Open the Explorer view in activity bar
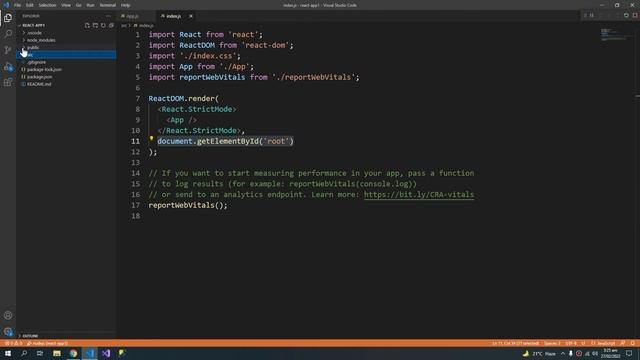 click(x=8, y=18)
